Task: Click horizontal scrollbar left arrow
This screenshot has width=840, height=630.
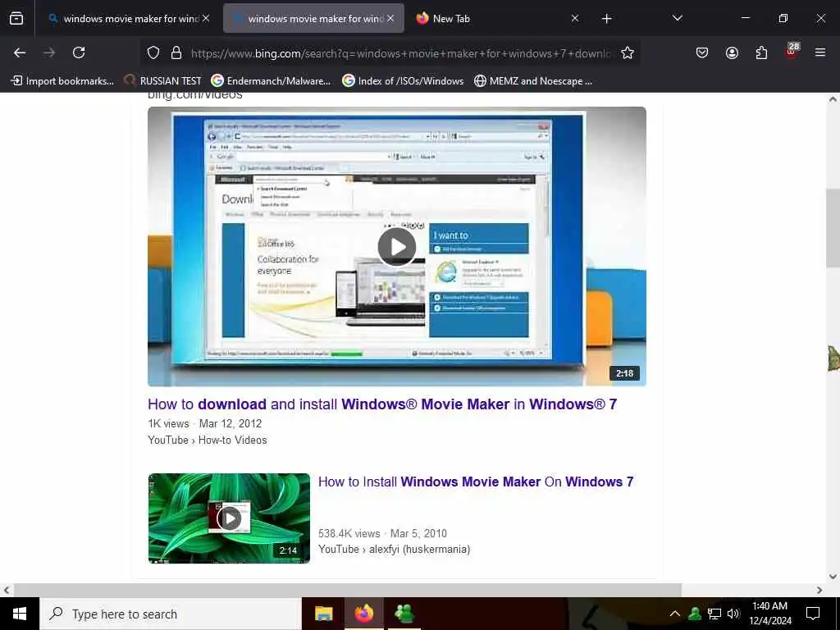Action: tap(6, 590)
